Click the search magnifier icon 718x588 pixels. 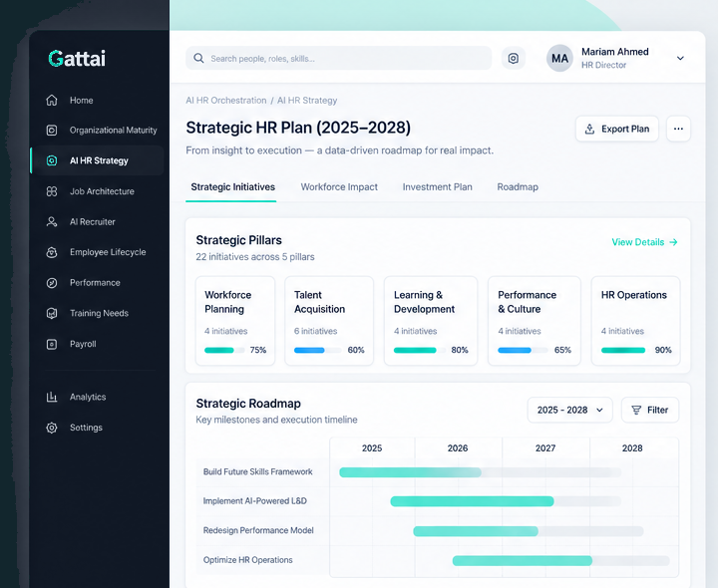tap(198, 58)
